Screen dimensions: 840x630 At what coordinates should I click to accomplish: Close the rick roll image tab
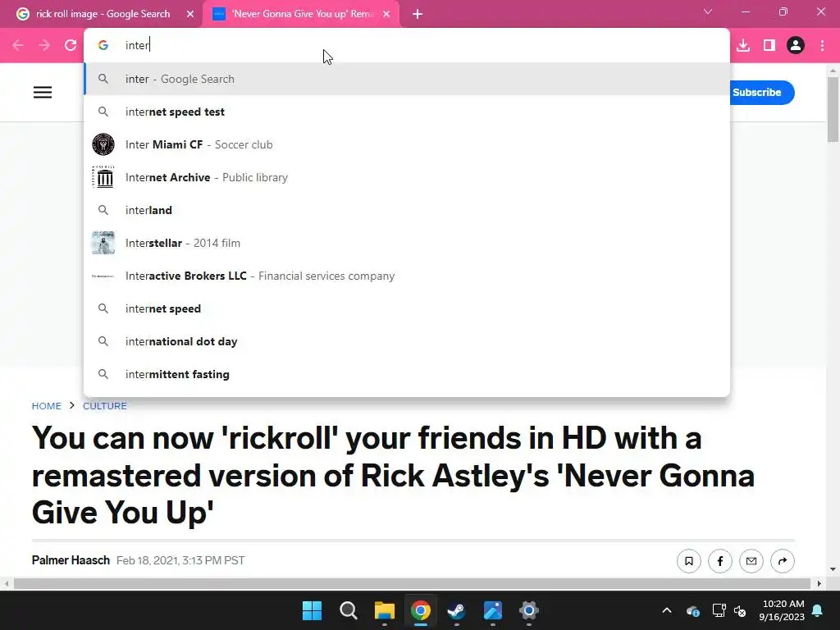[190, 14]
